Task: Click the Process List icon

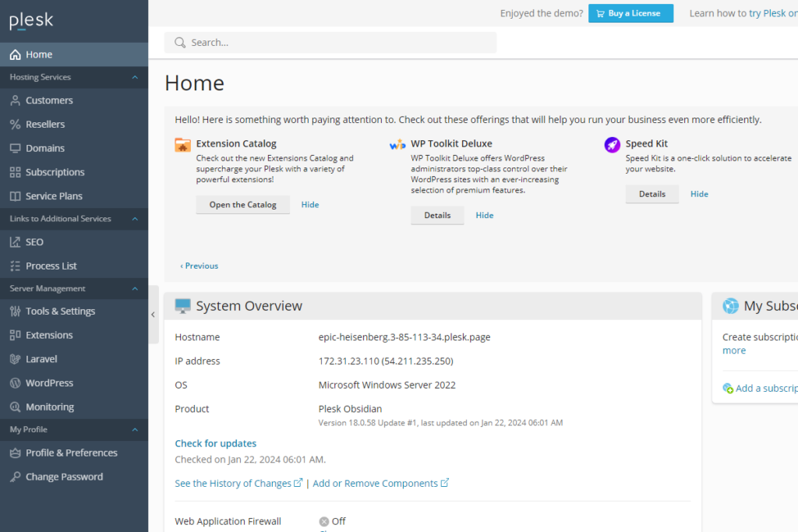Action: [16, 266]
